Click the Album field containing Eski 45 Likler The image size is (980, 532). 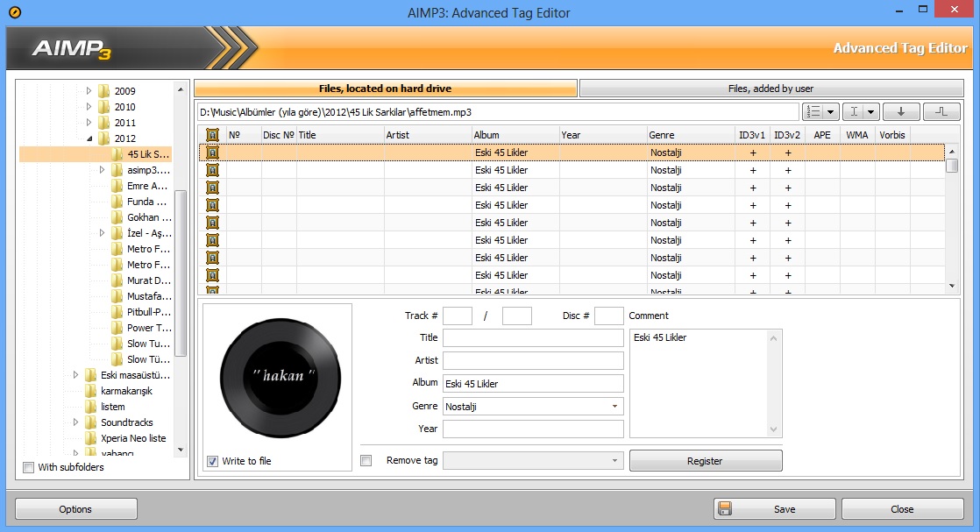(533, 383)
